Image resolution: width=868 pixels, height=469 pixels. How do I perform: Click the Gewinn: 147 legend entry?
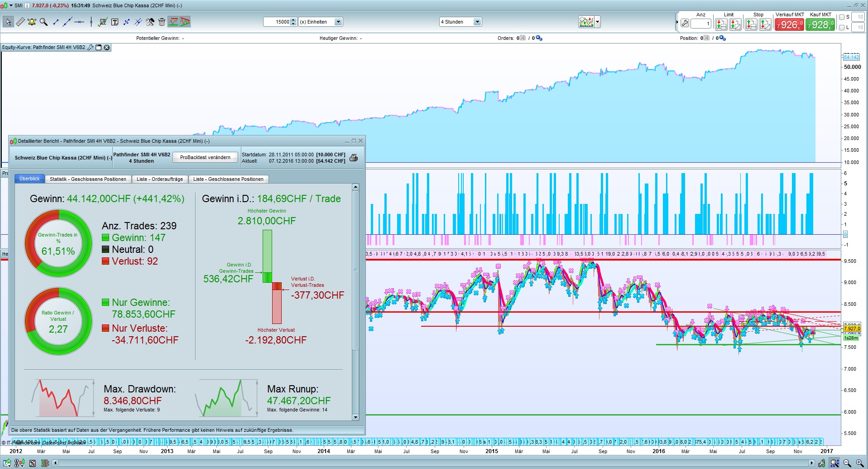pos(134,237)
